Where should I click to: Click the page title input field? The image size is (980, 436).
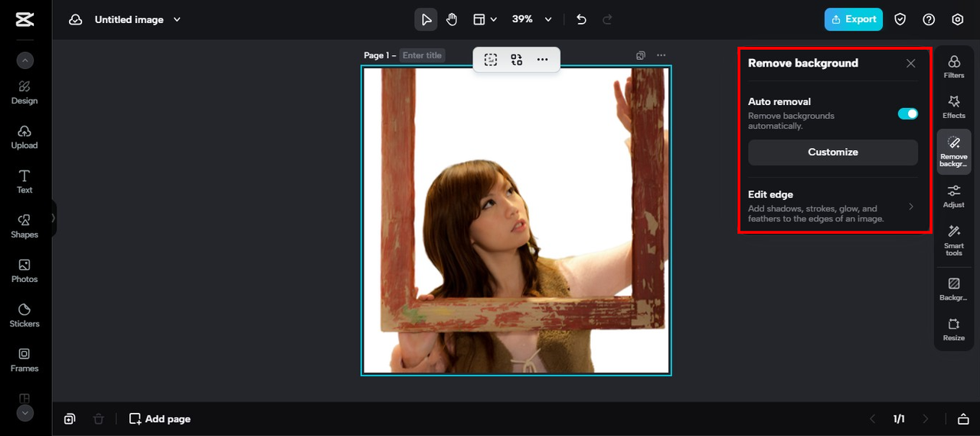[x=422, y=55]
